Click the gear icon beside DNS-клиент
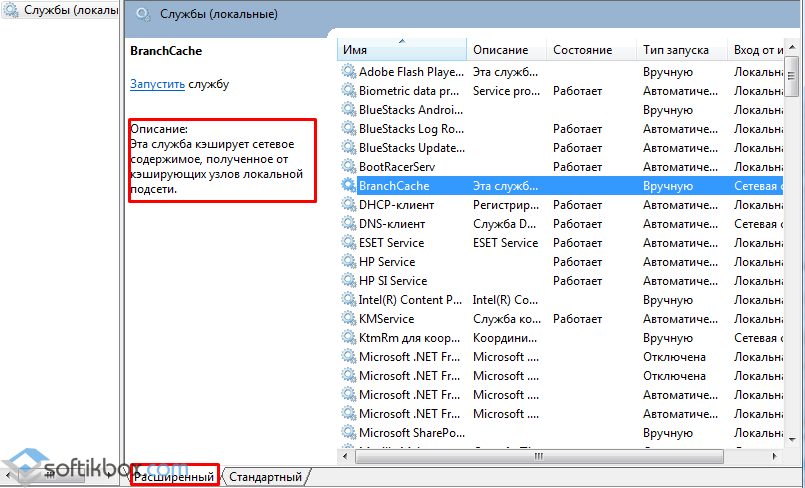805x488 pixels. click(348, 223)
